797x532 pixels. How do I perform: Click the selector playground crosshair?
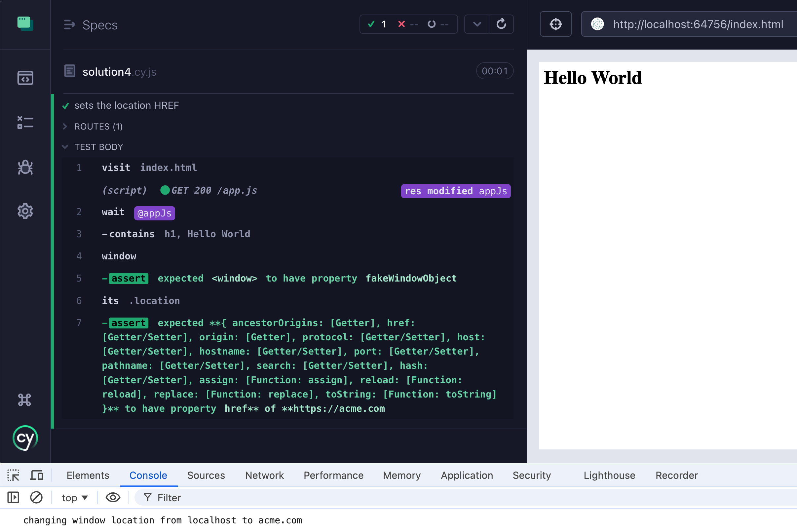click(x=555, y=24)
